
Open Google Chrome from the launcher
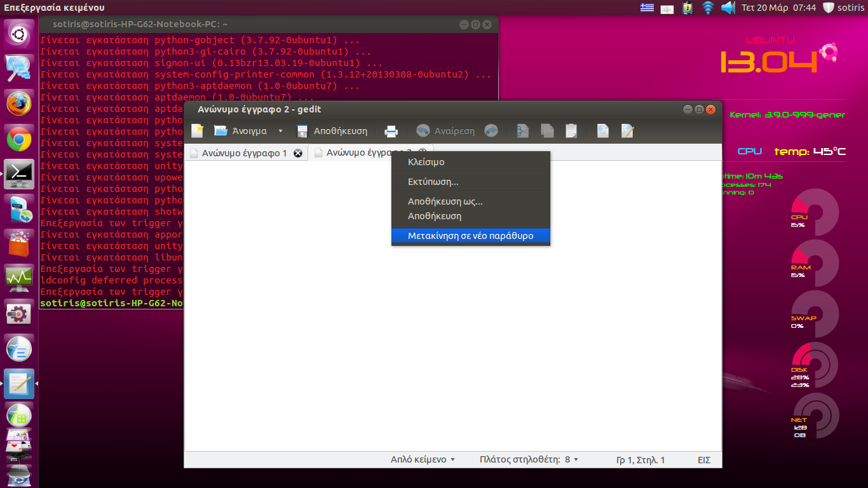(19, 139)
